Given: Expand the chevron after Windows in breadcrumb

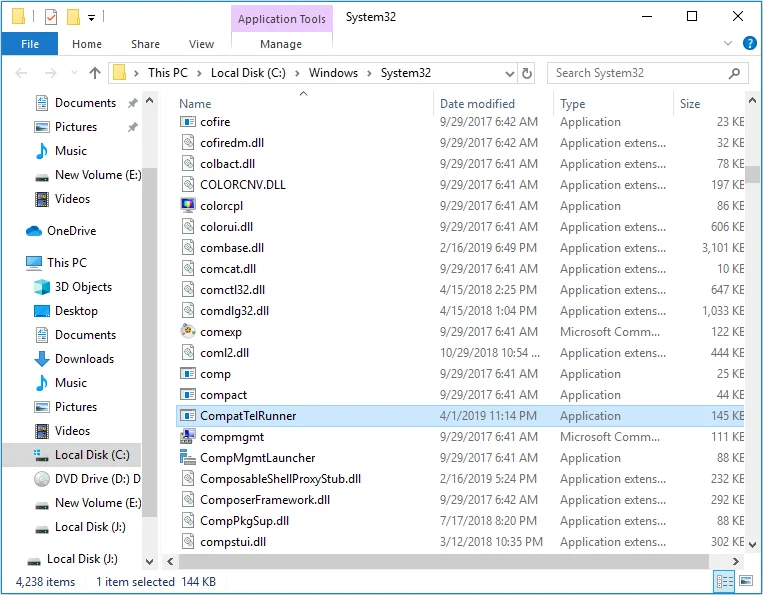Looking at the screenshot, I should click(369, 73).
